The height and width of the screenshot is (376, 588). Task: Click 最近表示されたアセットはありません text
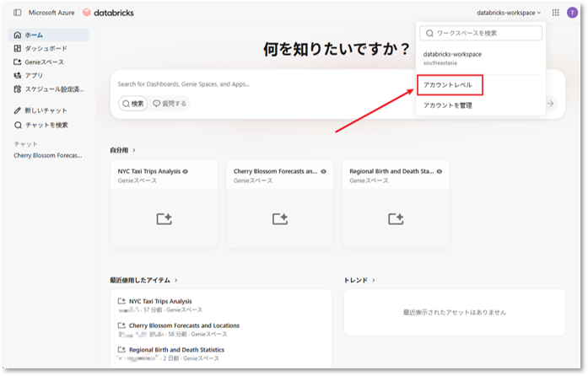(x=455, y=312)
